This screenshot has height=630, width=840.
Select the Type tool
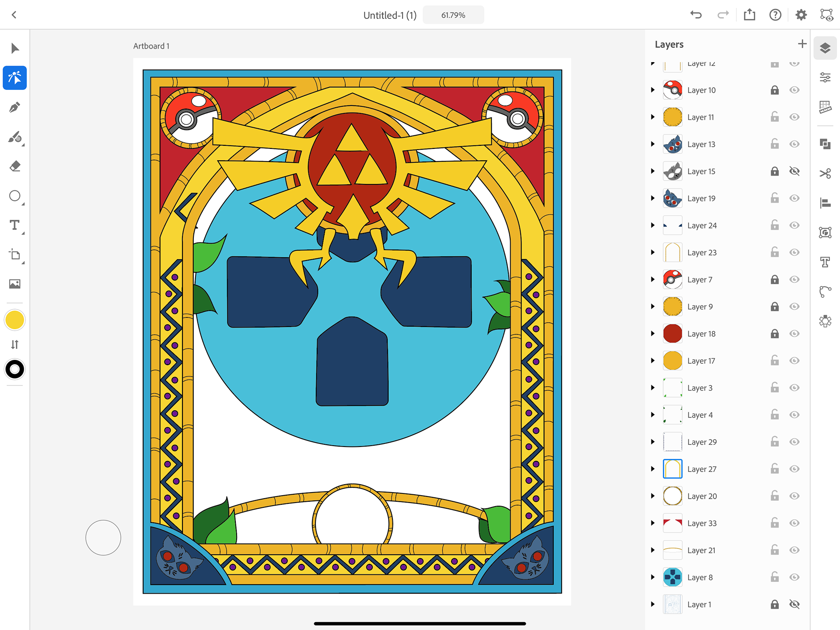(x=15, y=225)
